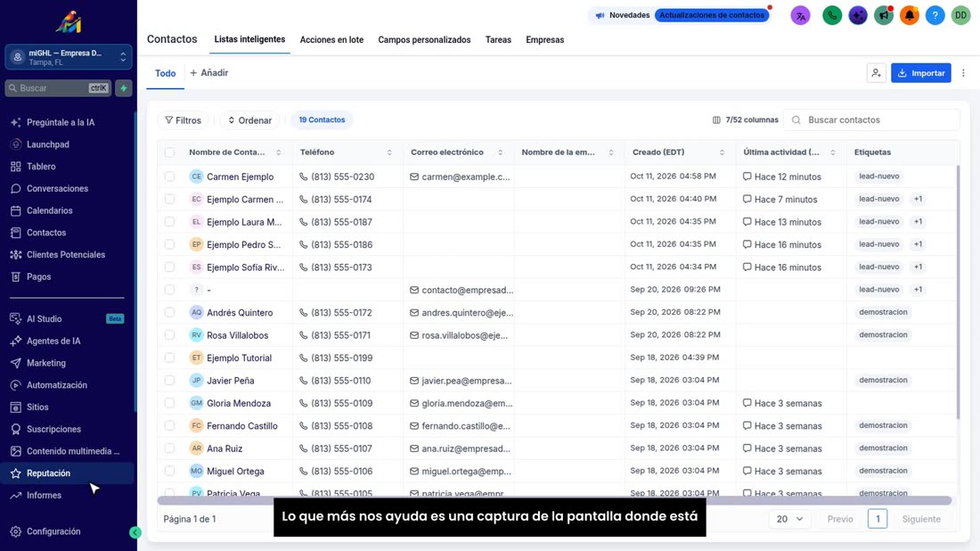Click the megaphone announcements icon in top bar

(884, 15)
